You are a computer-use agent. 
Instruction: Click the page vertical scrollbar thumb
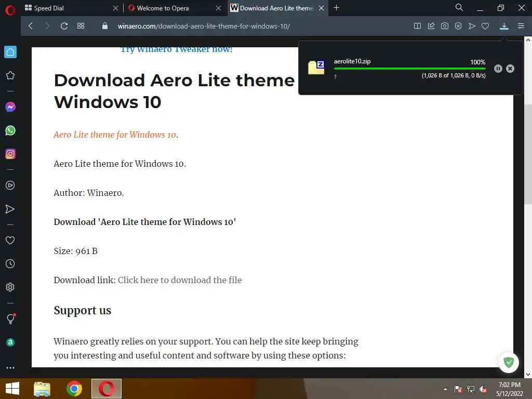click(x=528, y=154)
